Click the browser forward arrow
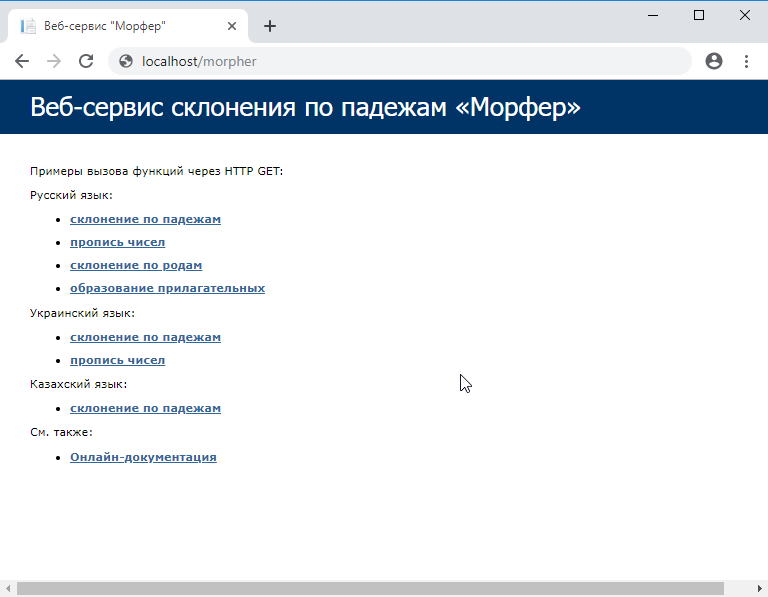 tap(54, 61)
